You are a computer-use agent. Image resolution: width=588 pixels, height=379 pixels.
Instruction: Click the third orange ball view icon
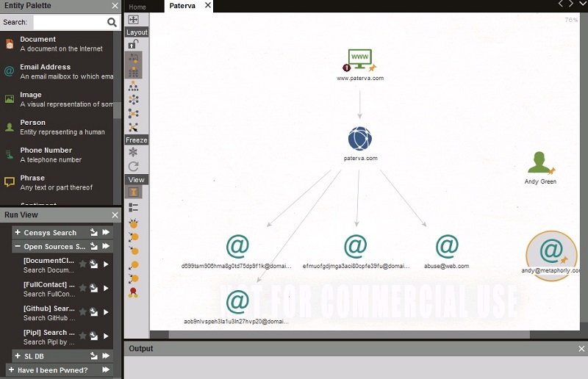134,250
